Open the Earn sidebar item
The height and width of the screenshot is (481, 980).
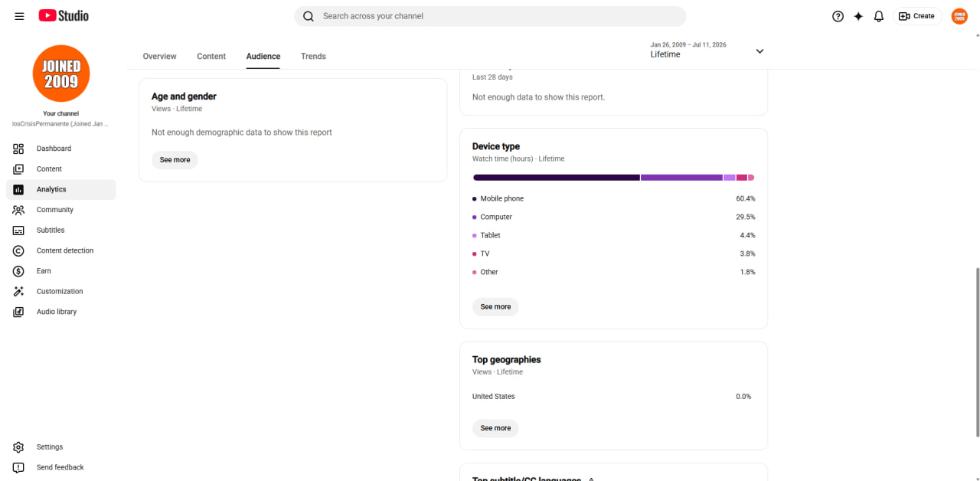tap(61, 271)
